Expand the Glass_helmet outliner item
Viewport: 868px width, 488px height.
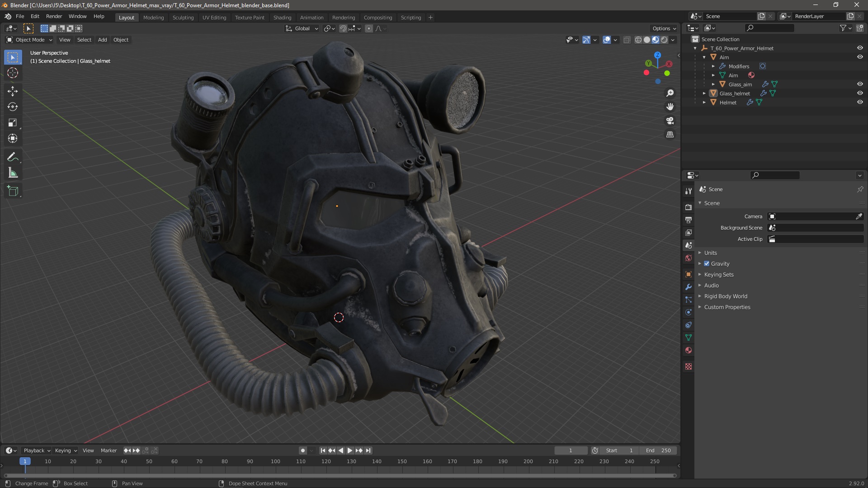click(704, 93)
